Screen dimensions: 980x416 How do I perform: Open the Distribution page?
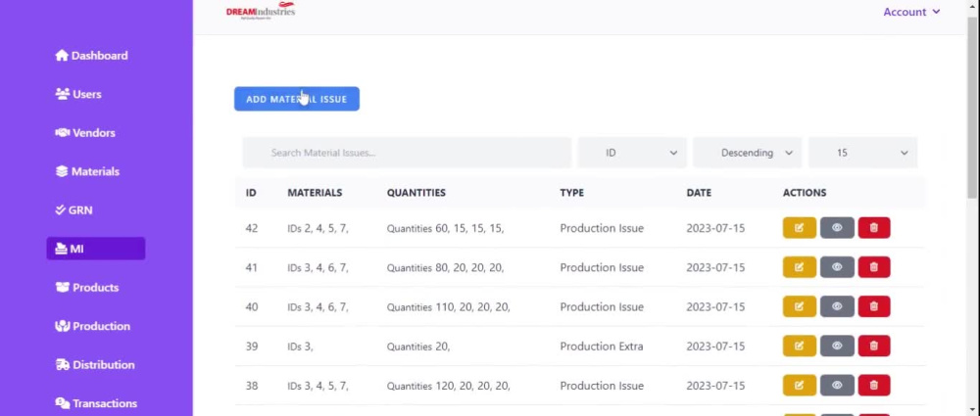pyautogui.click(x=95, y=365)
